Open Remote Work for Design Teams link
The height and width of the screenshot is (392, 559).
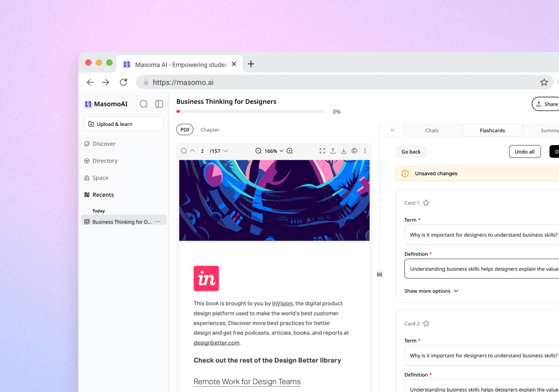tap(247, 382)
